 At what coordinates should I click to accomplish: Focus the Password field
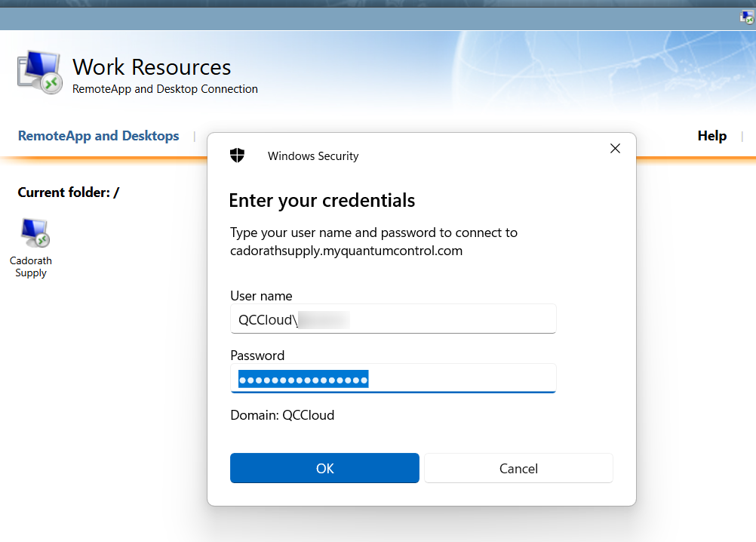(393, 378)
